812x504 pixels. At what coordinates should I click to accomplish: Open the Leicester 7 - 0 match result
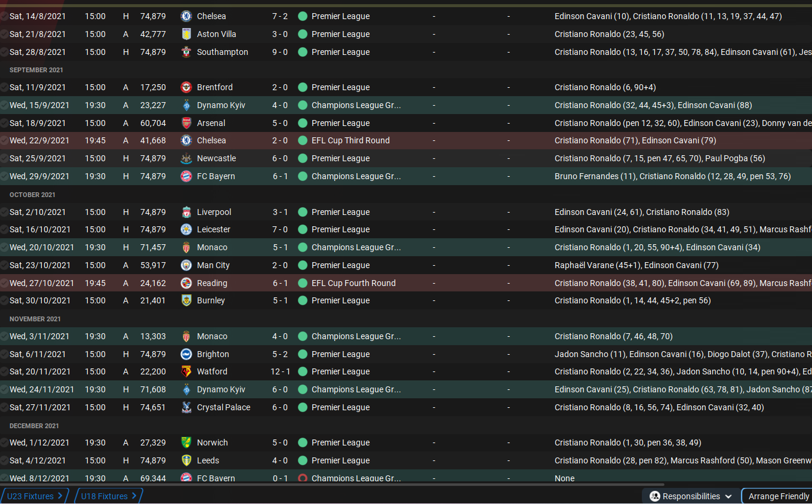[x=280, y=229]
